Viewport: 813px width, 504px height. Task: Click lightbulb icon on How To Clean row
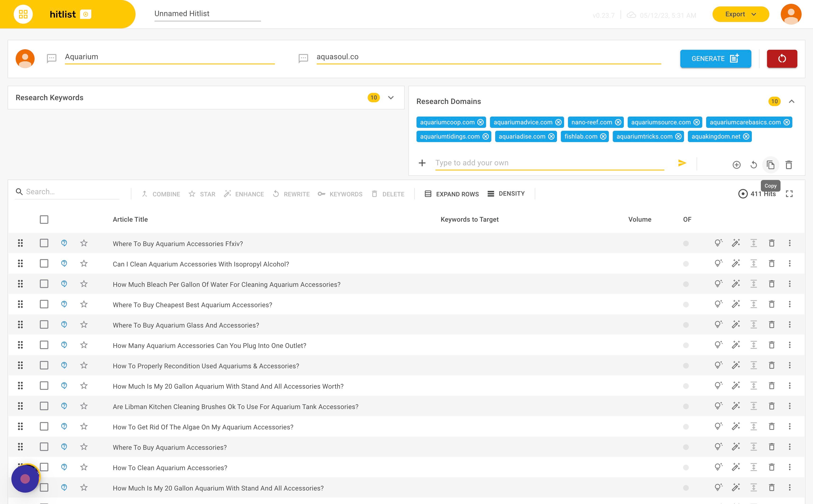click(718, 467)
